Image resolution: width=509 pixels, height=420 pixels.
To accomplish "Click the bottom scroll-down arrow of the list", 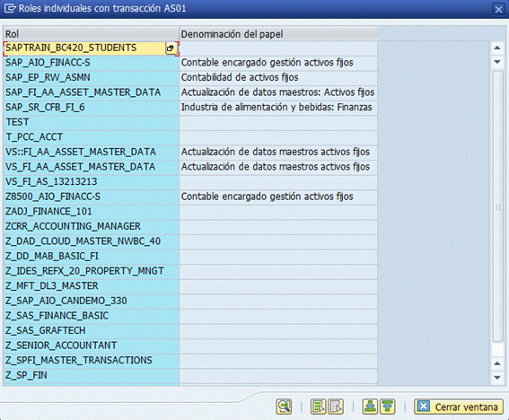I will [x=497, y=377].
